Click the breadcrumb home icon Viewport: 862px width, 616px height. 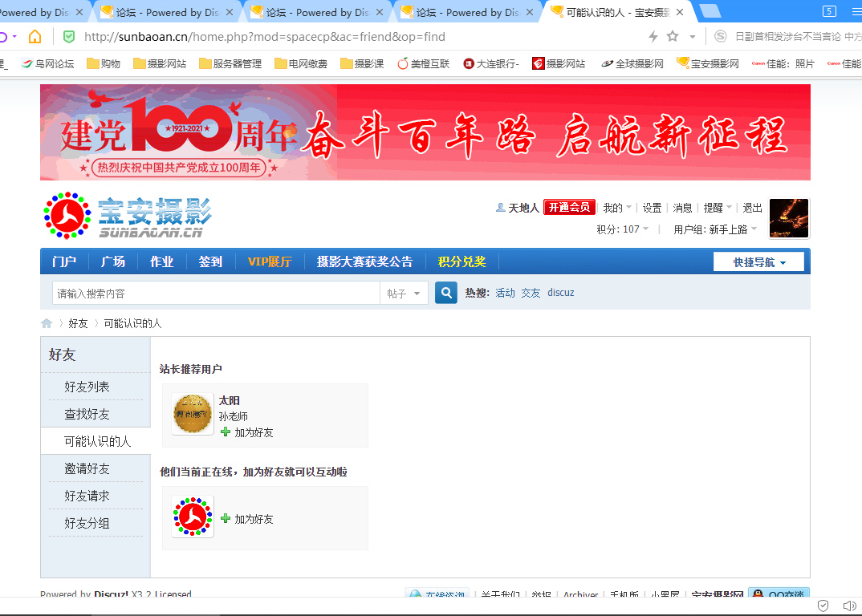(x=47, y=323)
